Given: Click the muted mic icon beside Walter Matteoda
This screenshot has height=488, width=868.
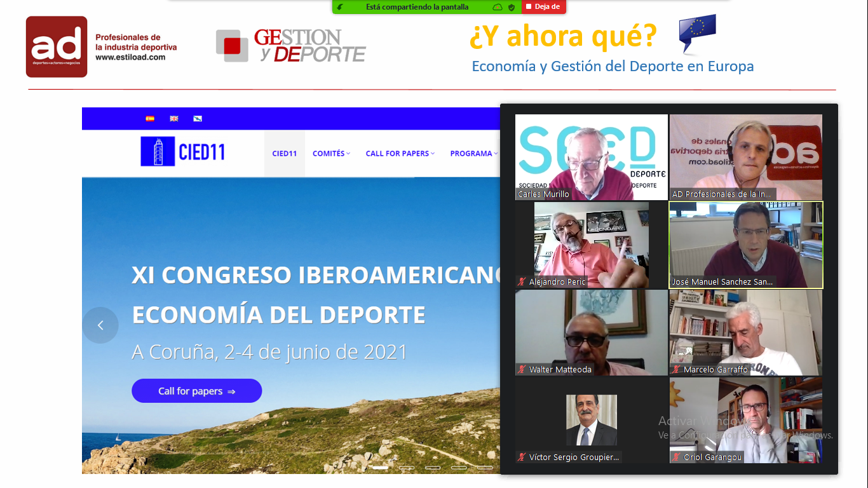Looking at the screenshot, I should pos(522,369).
